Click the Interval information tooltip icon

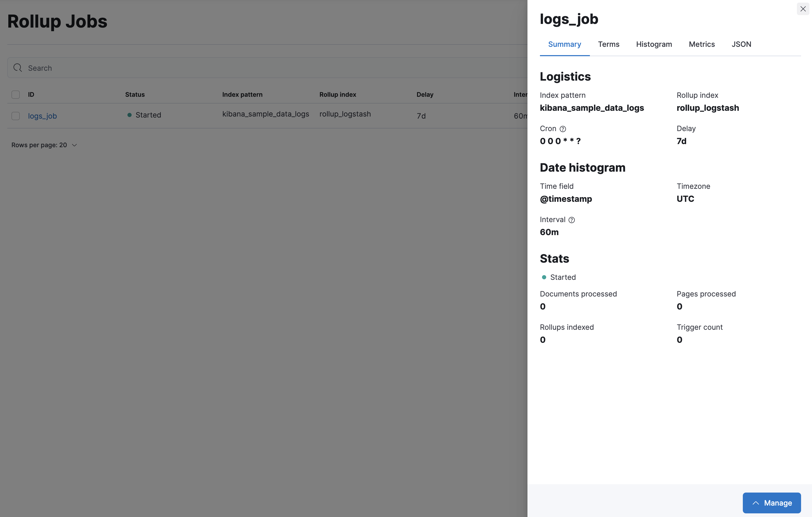pyautogui.click(x=571, y=219)
